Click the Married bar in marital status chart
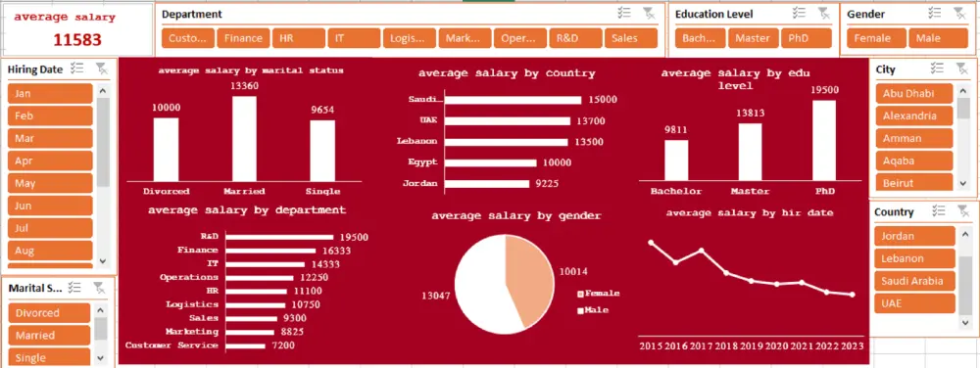The image size is (980, 368). 244,138
